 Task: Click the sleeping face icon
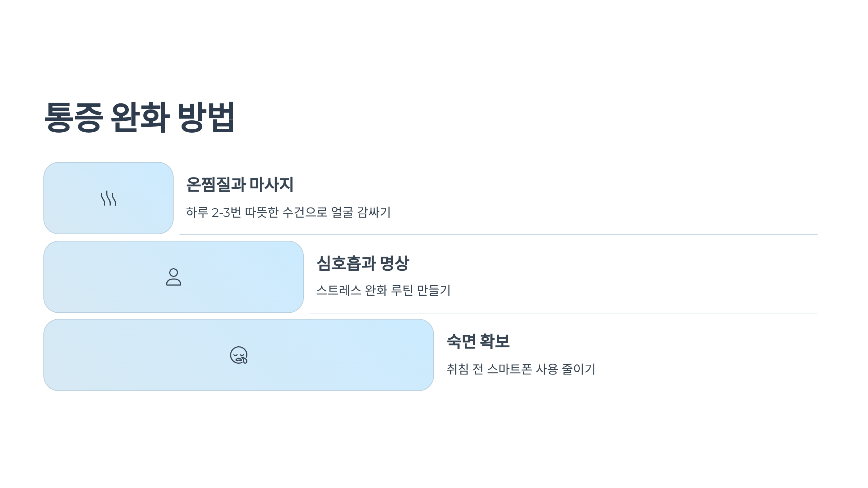239,355
